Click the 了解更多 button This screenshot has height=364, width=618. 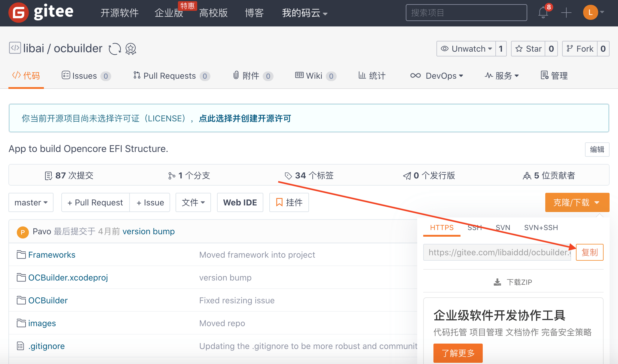458,353
